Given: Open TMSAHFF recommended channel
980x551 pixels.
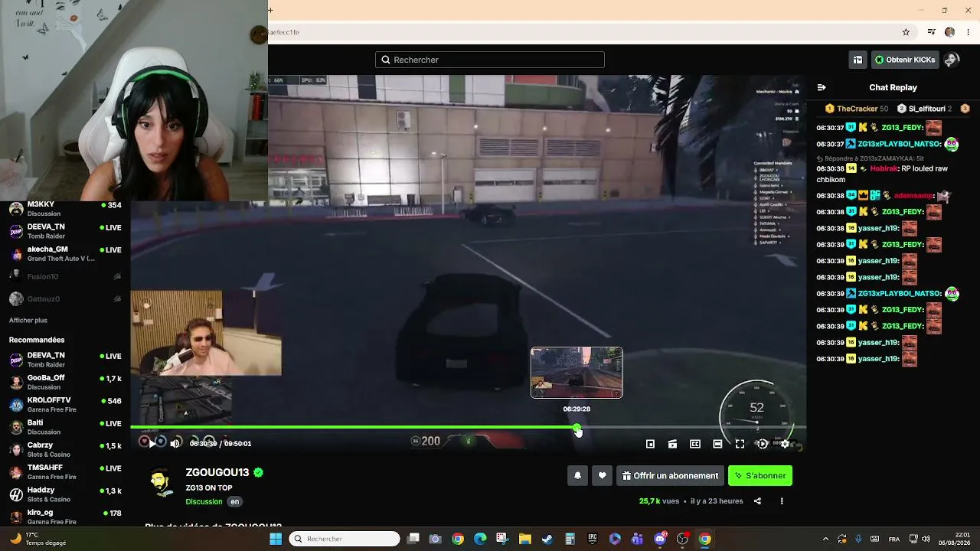Looking at the screenshot, I should tap(65, 471).
